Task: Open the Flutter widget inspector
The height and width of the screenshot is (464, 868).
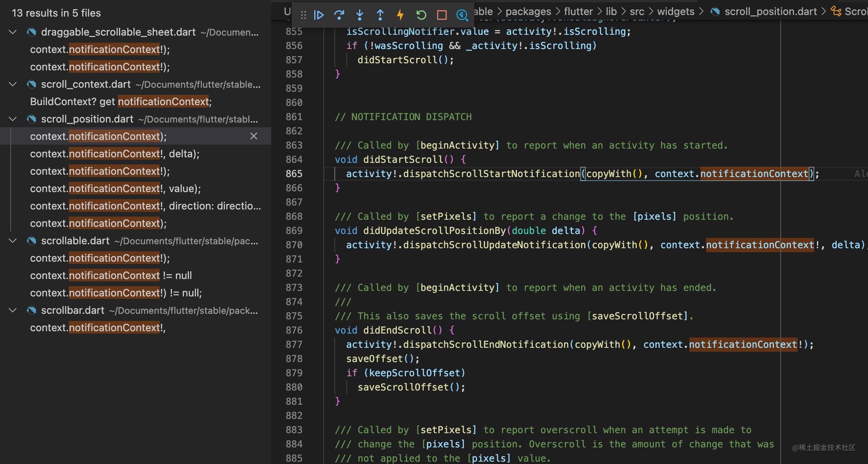Action: click(462, 15)
